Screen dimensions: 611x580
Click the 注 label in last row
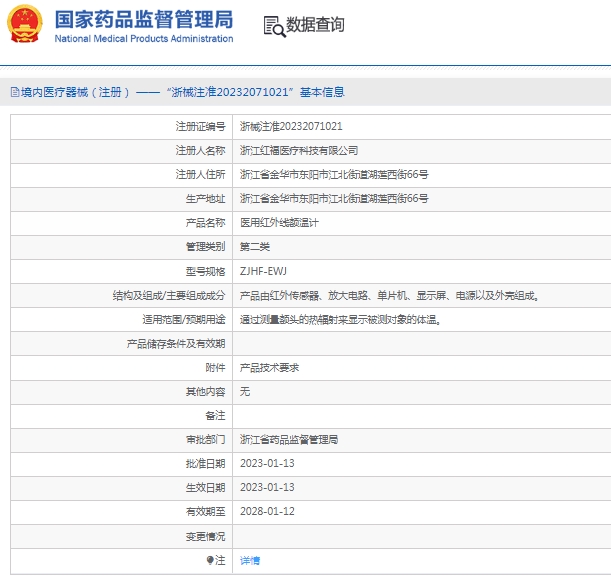pyautogui.click(x=220, y=560)
